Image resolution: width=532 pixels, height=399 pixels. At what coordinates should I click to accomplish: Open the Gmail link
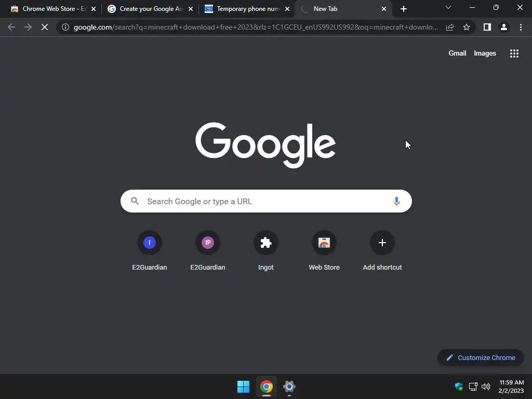pos(457,54)
